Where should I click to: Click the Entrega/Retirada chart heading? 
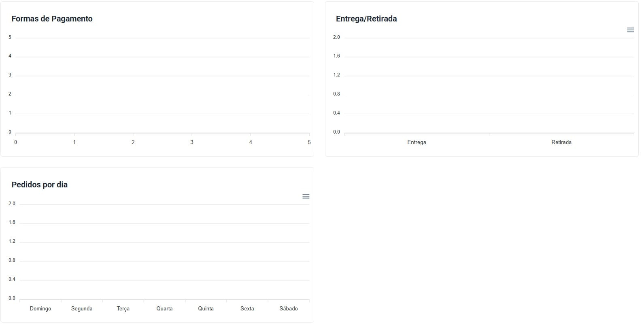pyautogui.click(x=366, y=19)
